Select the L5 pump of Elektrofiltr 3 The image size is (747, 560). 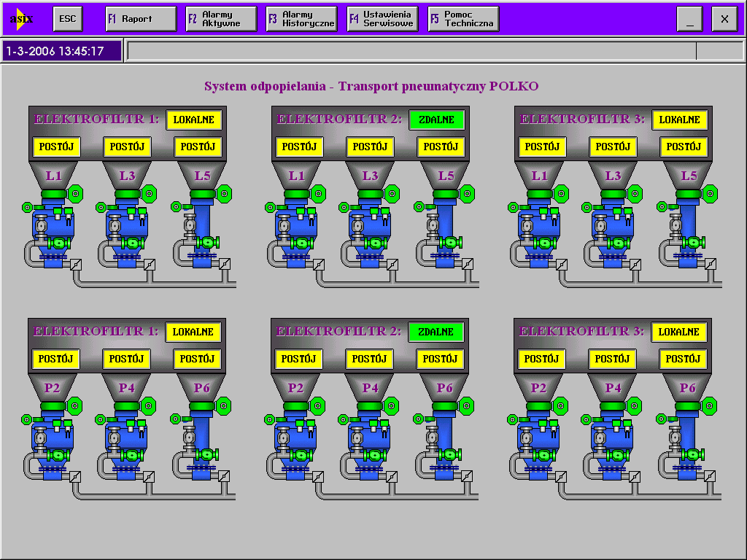coord(687,233)
